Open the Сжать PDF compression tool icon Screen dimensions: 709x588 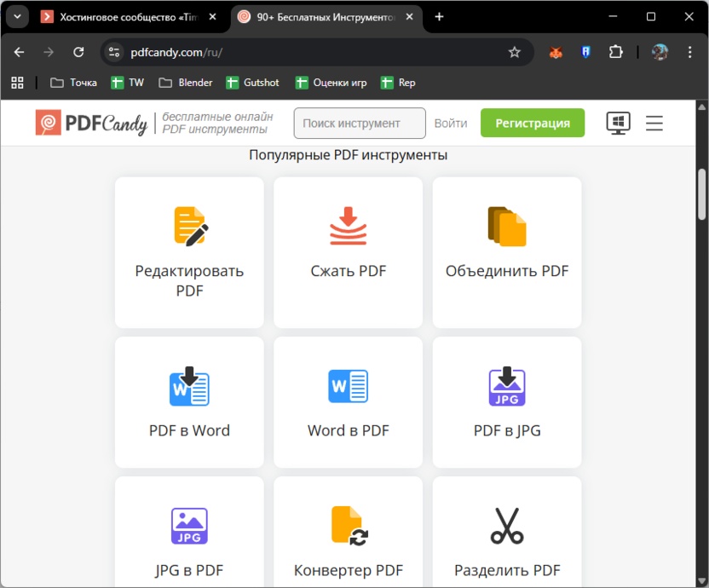point(348,226)
